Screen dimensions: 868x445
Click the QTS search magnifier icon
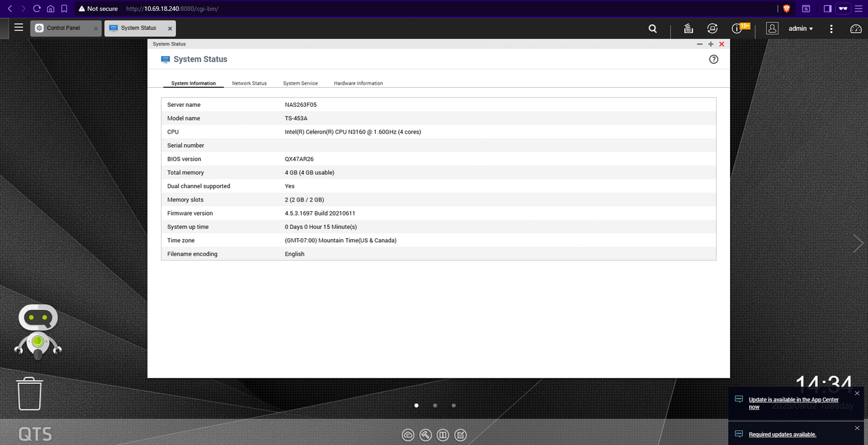pyautogui.click(x=652, y=29)
